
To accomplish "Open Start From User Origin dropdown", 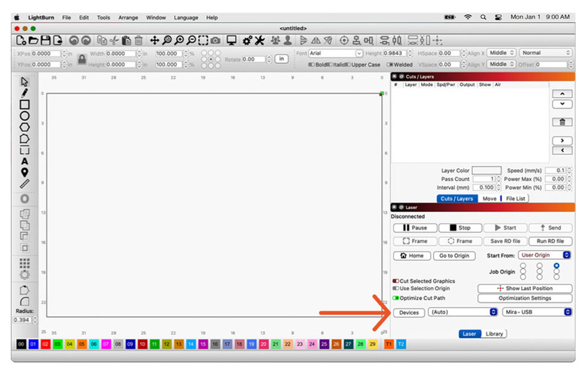I will (x=545, y=255).
